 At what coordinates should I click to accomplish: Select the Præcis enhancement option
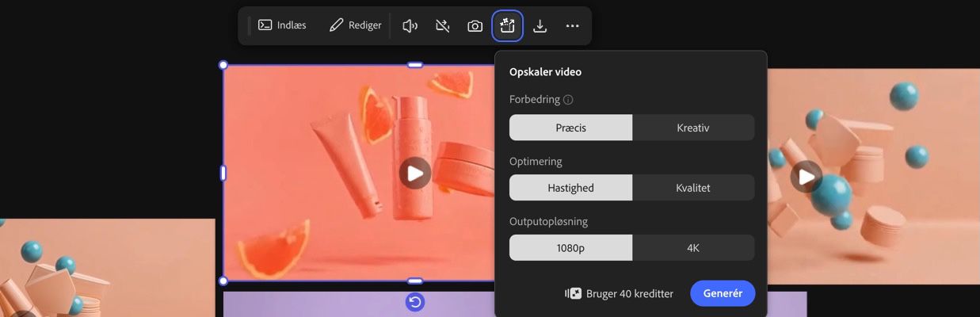[x=570, y=128]
